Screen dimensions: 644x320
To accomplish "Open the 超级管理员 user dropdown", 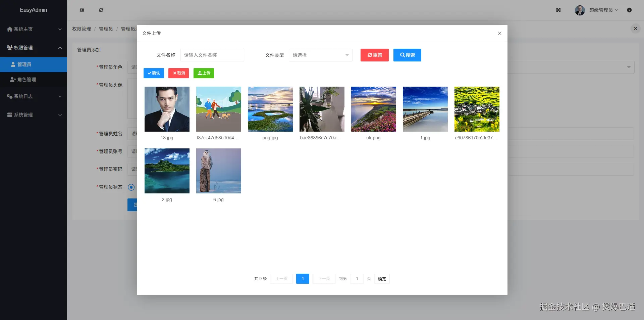I will coord(604,10).
